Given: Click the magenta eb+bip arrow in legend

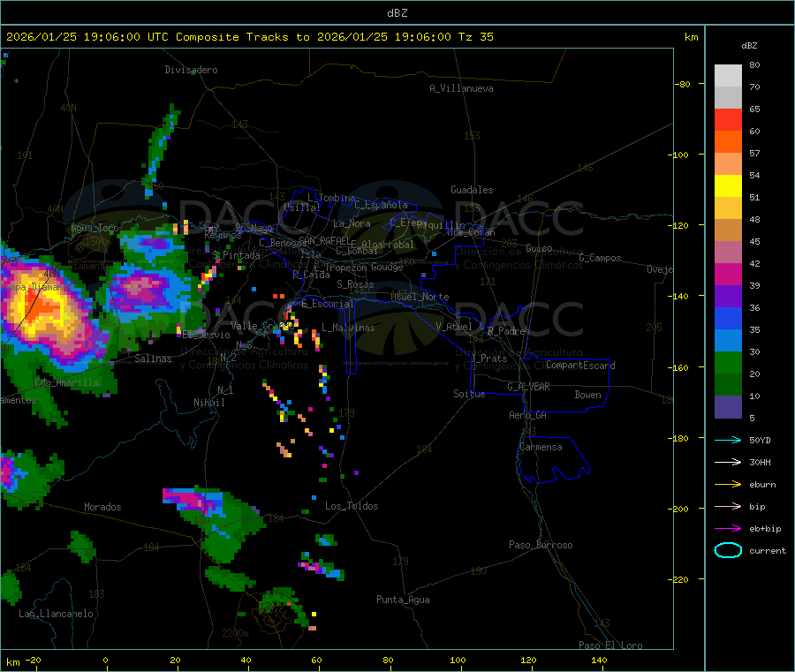Looking at the screenshot, I should point(728,529).
